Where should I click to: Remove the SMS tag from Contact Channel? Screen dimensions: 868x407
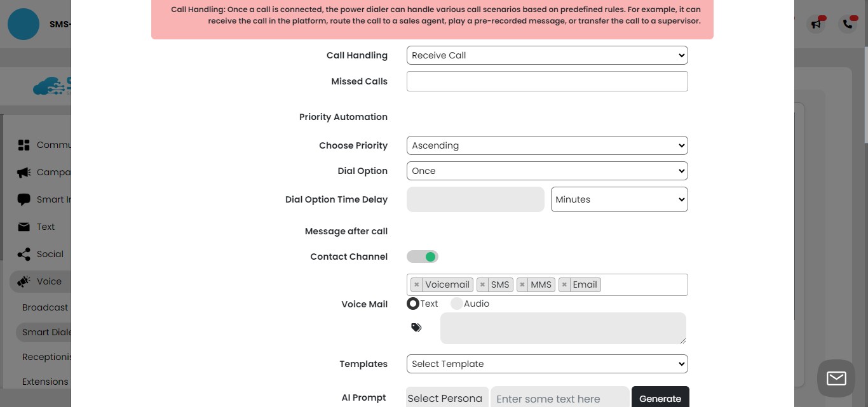pos(483,284)
